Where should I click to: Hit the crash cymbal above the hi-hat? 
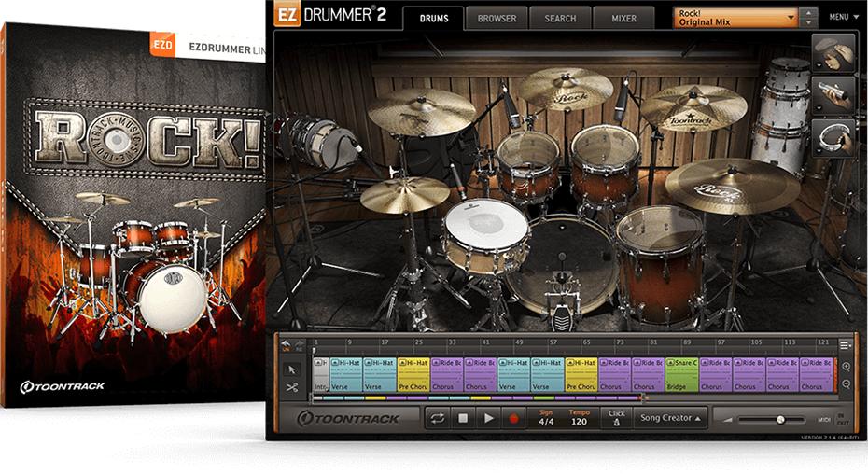pyautogui.click(x=422, y=112)
